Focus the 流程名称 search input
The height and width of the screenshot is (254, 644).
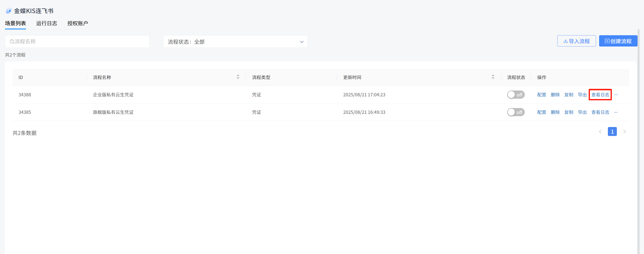tap(80, 41)
